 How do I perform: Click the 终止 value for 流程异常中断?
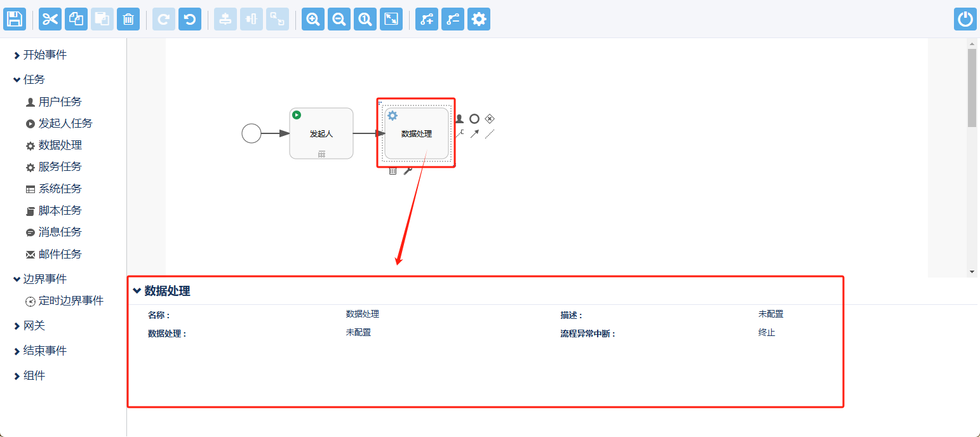767,332
